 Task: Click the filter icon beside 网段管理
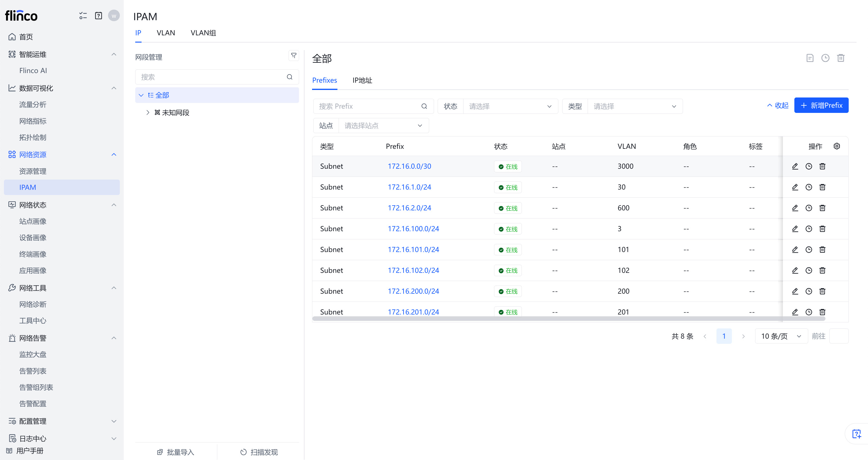[293, 56]
